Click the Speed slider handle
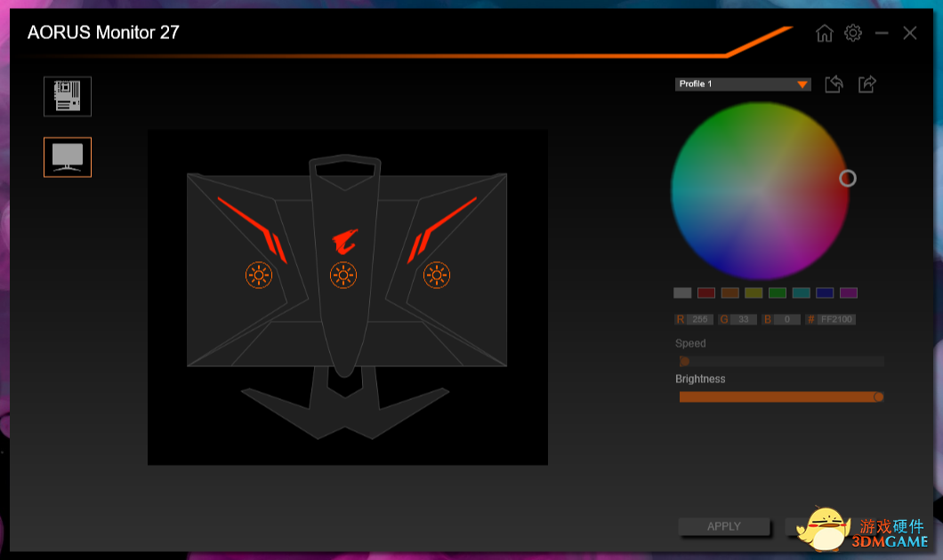943x560 pixels. [684, 361]
